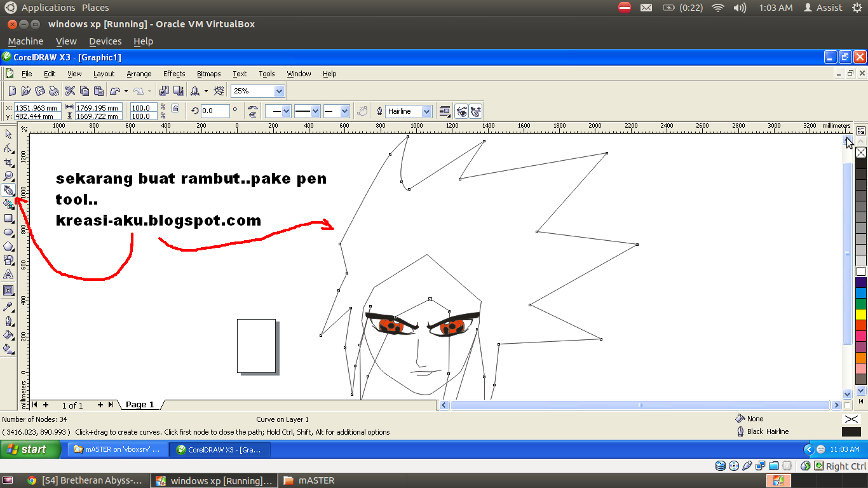This screenshot has width=868, height=488.
Task: Select the Text tool
Action: (x=8, y=274)
